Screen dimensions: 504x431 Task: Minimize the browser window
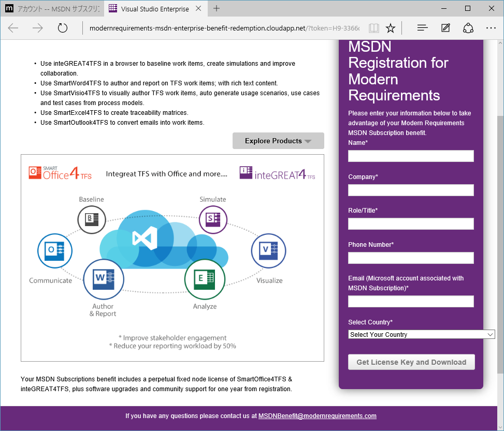tap(444, 8)
